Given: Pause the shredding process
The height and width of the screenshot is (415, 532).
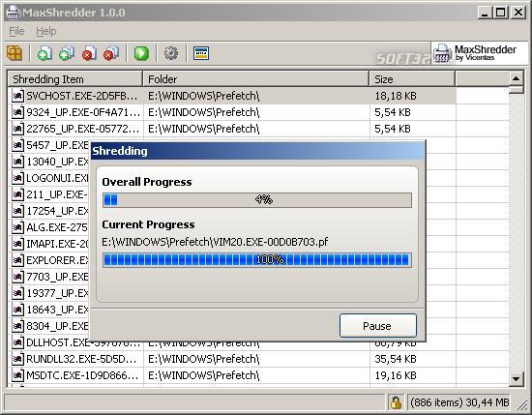Looking at the screenshot, I should coord(377,326).
